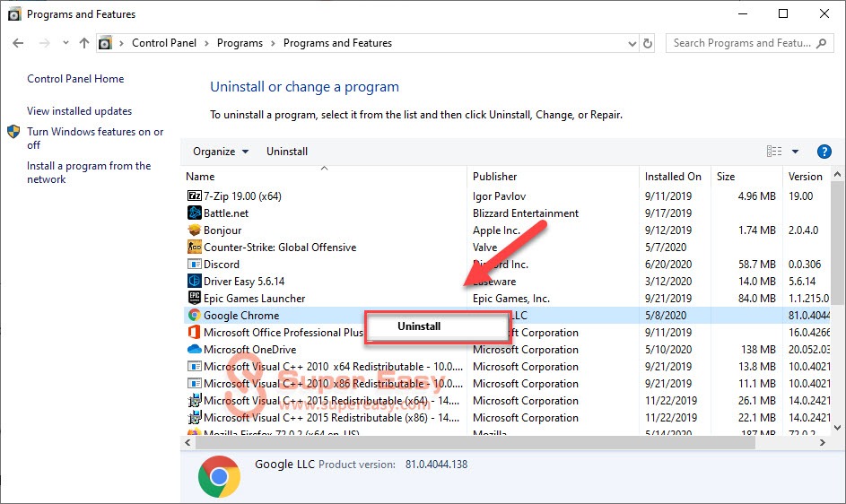Click Blizzard Entertainment publisher cell
The height and width of the screenshot is (504, 846).
point(526,213)
